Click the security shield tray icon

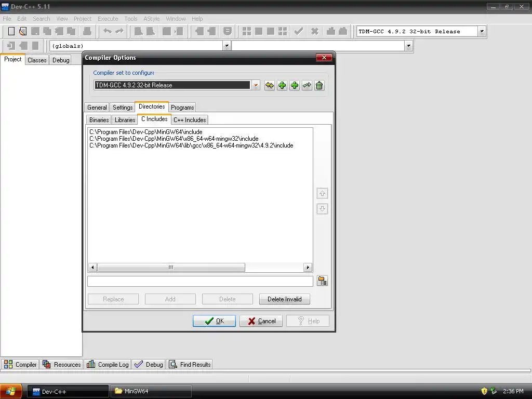[484, 391]
